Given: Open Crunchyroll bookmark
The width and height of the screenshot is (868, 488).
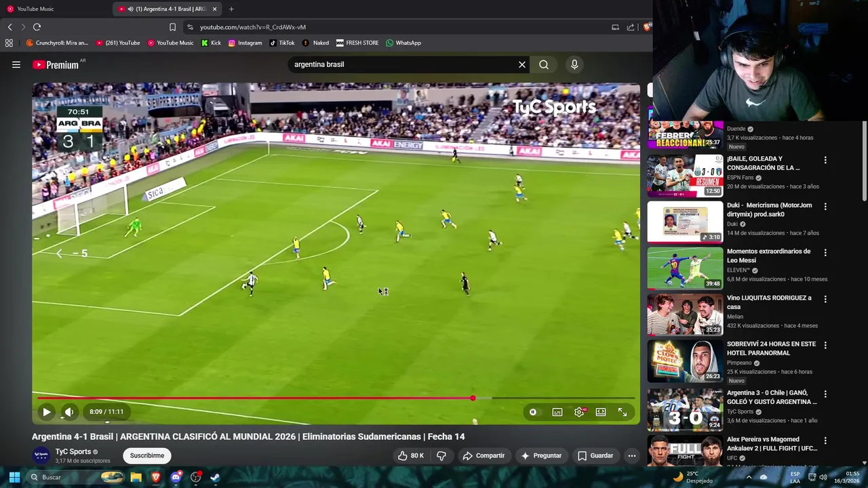Looking at the screenshot, I should click(57, 43).
